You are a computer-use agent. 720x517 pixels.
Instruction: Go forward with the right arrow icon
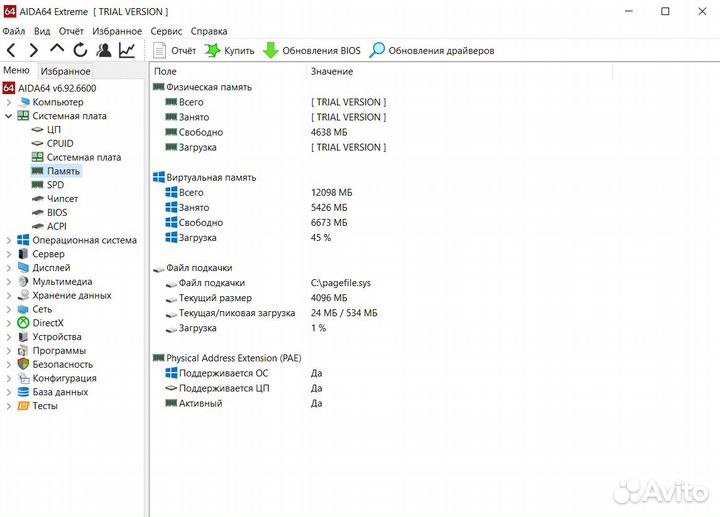point(34,51)
